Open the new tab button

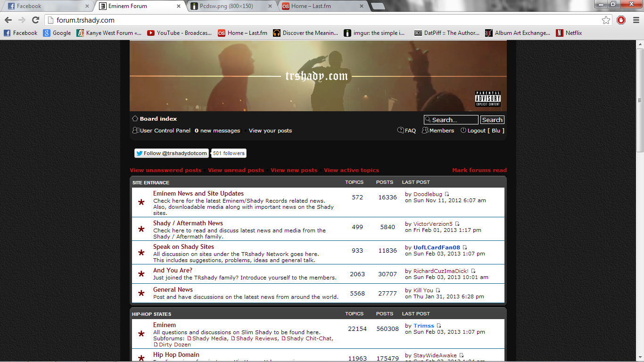pyautogui.click(x=378, y=6)
